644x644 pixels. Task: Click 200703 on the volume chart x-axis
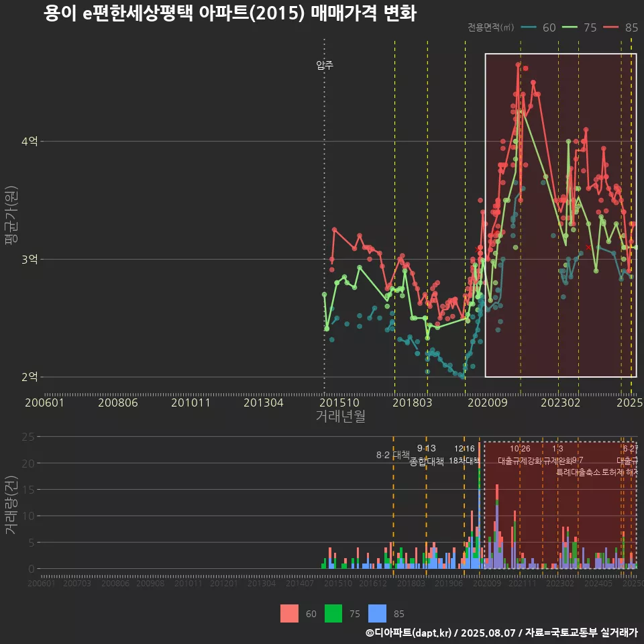[76, 583]
